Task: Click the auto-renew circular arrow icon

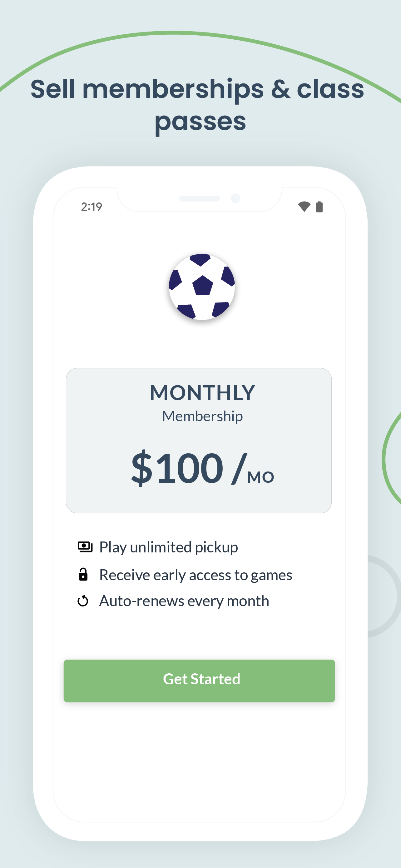Action: 83,601
